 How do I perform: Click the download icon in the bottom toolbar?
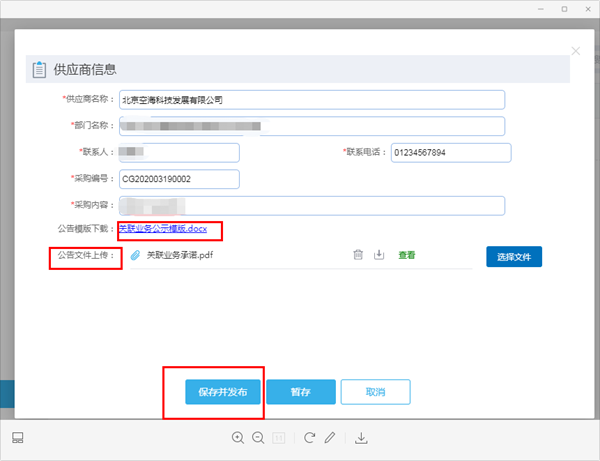(x=362, y=438)
